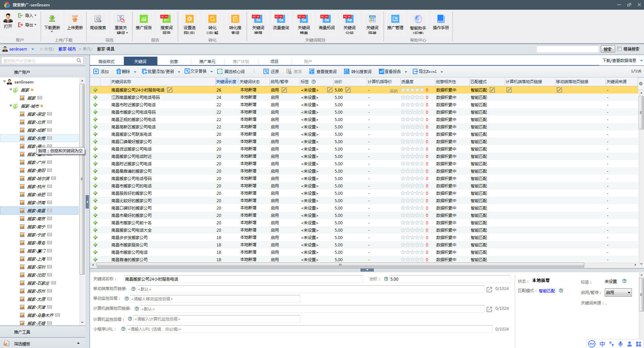The height and width of the screenshot is (348, 644).
Task: Collapse the 搬家-城市 plan tree node
Action: click(x=11, y=106)
